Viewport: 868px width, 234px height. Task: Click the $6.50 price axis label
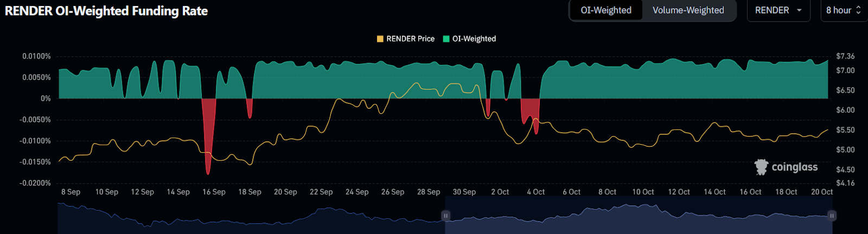(x=845, y=90)
